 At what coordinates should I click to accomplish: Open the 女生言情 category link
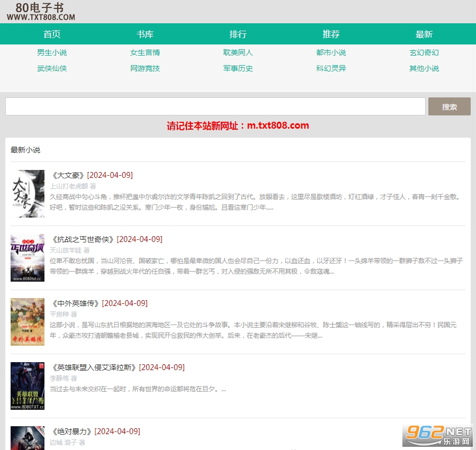point(145,52)
